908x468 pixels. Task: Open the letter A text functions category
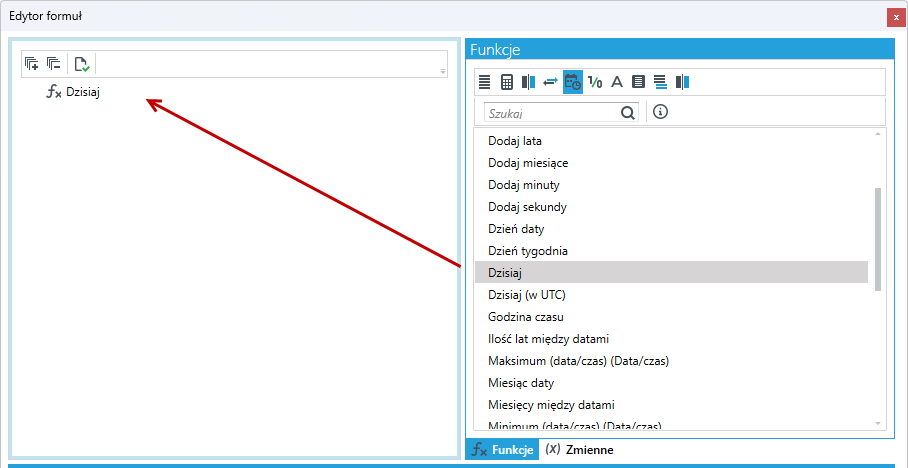pos(617,82)
